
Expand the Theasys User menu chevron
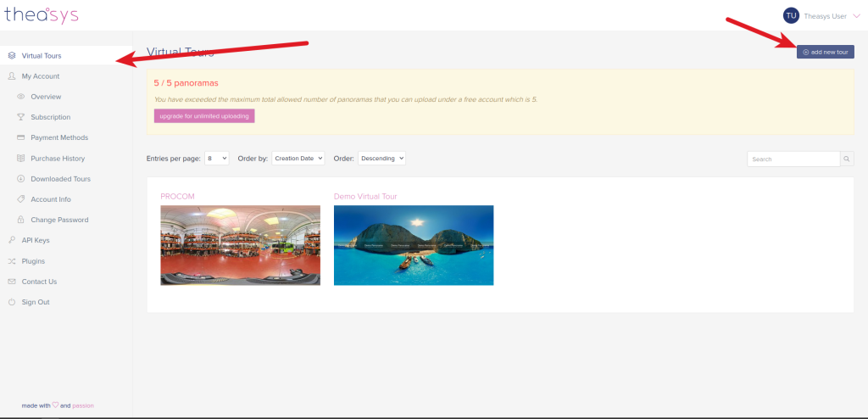pyautogui.click(x=856, y=16)
